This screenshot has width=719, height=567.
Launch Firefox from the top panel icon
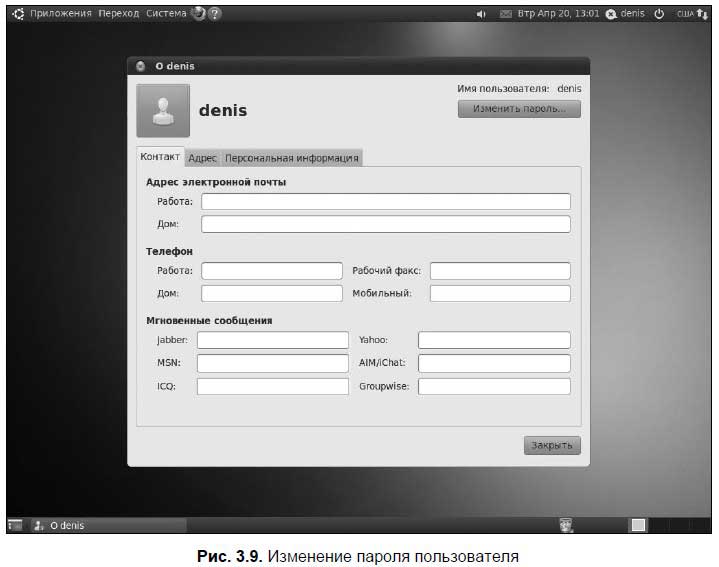tap(198, 14)
